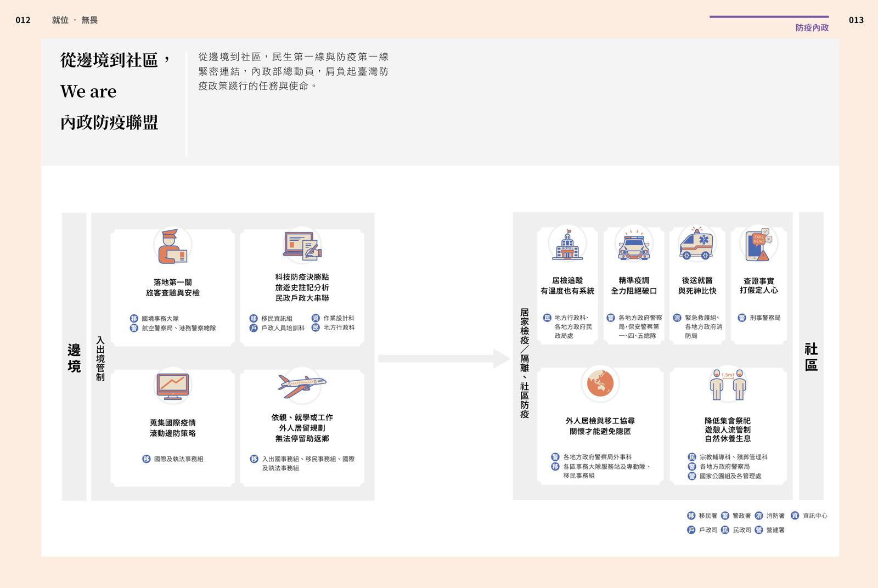Click the card title 外人居檢與移工協尋
Image resolution: width=878 pixels, height=588 pixels.
coord(600,421)
